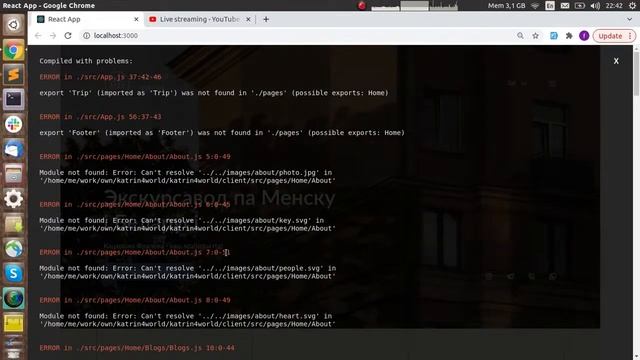The image size is (640, 360).
Task: Open the Files manager dock icon
Action: (13, 174)
